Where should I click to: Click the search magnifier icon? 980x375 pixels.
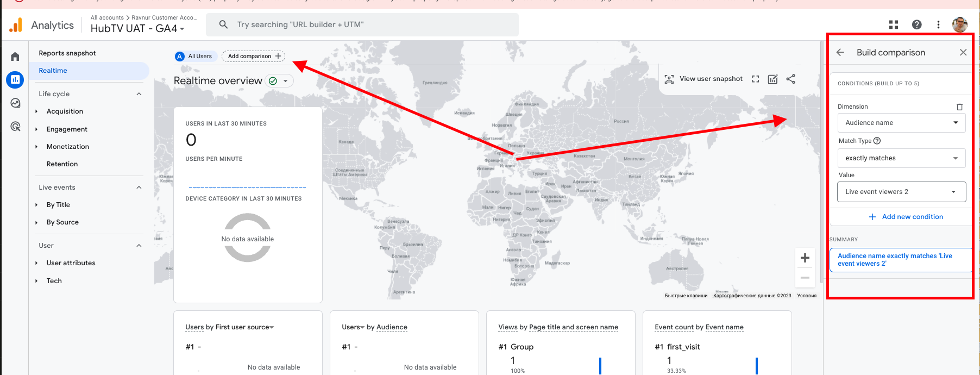[223, 24]
